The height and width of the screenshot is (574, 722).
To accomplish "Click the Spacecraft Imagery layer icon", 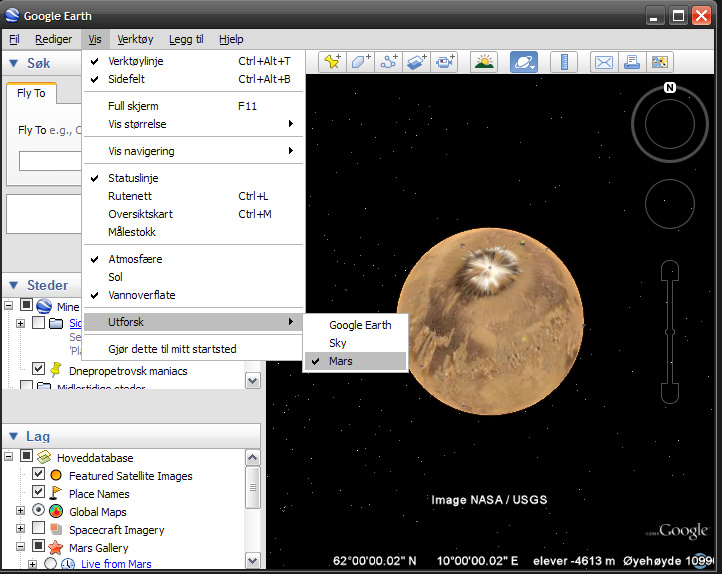I will (56, 529).
